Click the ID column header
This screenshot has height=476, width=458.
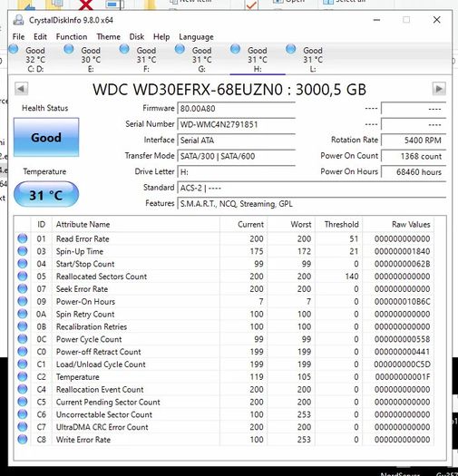pyautogui.click(x=42, y=224)
